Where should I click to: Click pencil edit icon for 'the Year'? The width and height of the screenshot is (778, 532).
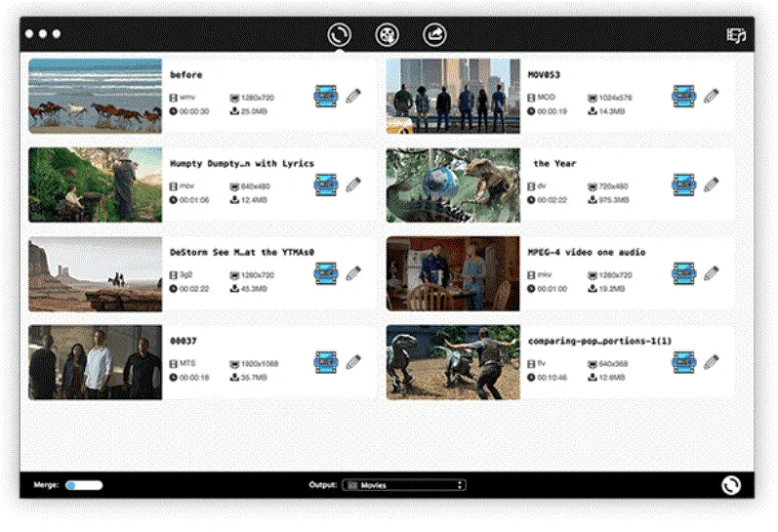711,184
